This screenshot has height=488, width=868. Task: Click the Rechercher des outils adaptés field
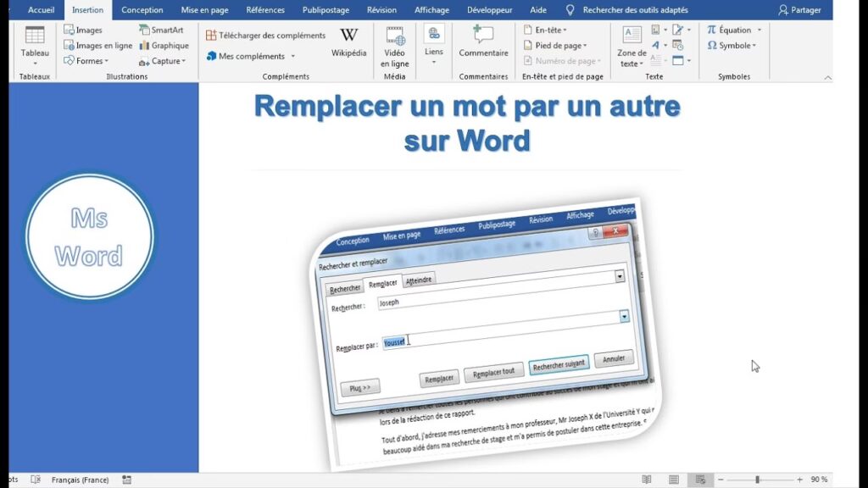point(635,10)
